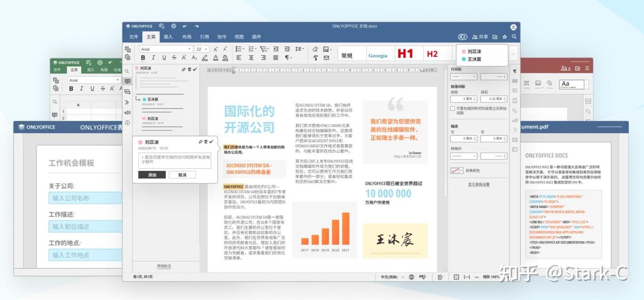Toggle Bold in the green spreadsheet window

71,89
